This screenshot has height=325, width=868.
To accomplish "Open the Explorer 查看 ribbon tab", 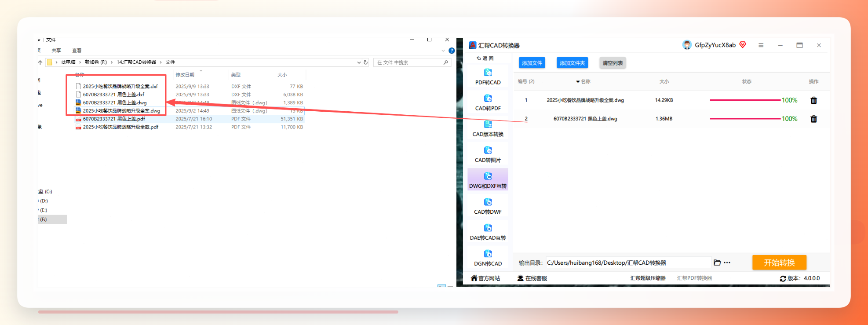I will pyautogui.click(x=77, y=51).
